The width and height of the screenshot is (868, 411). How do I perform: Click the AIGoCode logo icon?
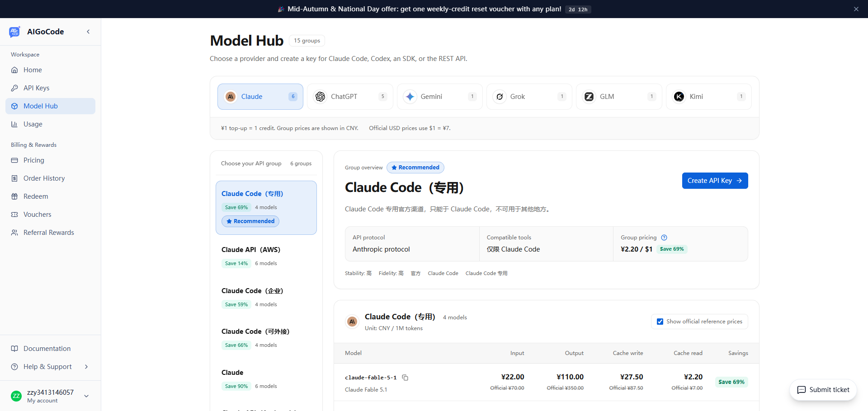coord(14,32)
